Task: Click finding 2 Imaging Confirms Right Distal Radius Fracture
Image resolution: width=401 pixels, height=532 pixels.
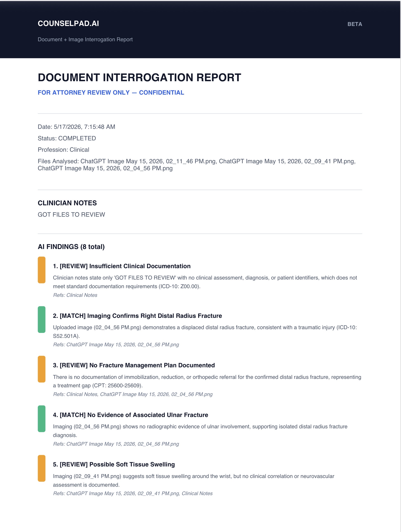Action: pos(137,316)
